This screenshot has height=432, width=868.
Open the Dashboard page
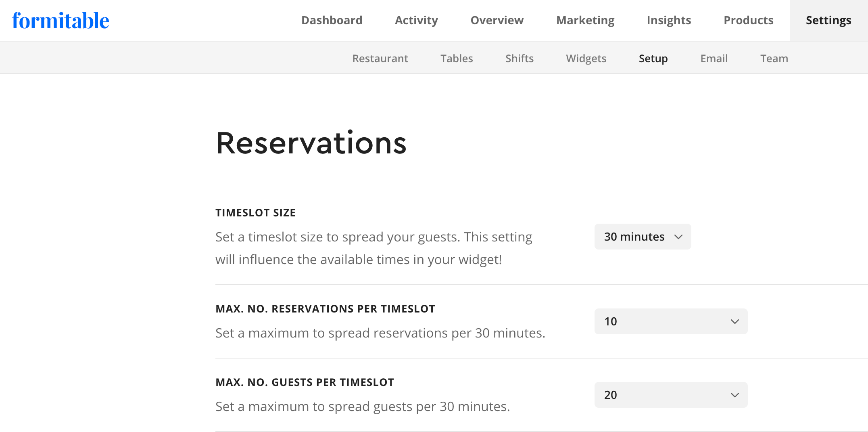(x=332, y=21)
